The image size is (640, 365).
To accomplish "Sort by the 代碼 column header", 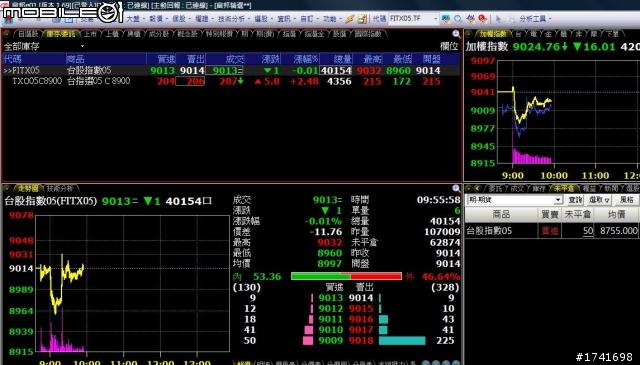I will (34, 59).
